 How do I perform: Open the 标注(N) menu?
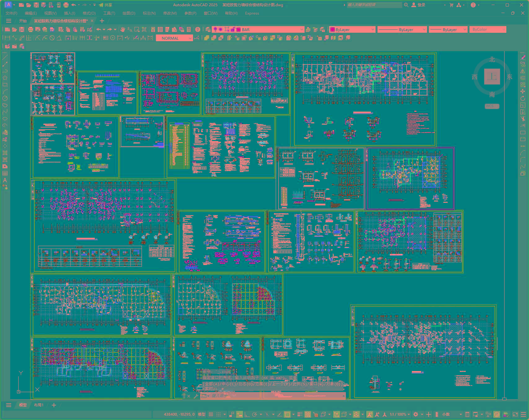[149, 13]
